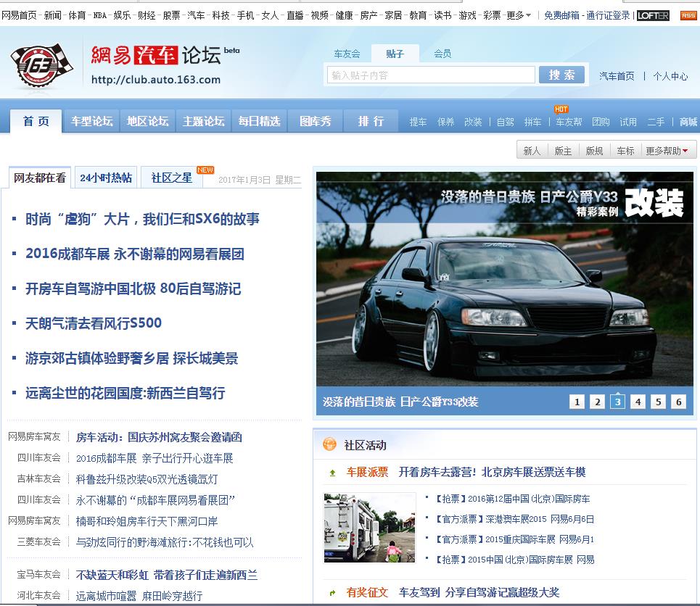This screenshot has height=606, width=700.
Task: Click the orange 社区活动 globe icon
Action: pyautogui.click(x=329, y=444)
